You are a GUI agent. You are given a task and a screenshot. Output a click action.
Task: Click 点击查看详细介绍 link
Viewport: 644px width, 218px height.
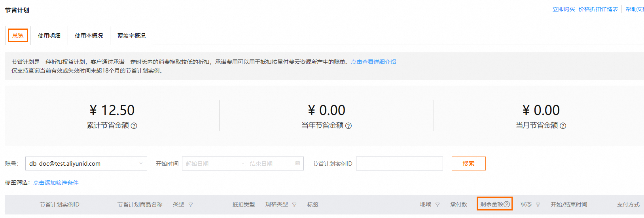pyautogui.click(x=373, y=62)
